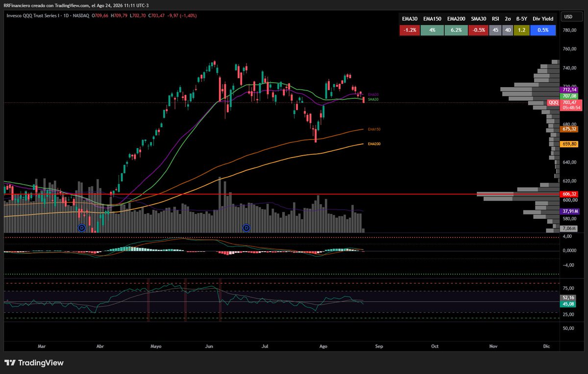Click the 780,00 price axis label

569,30
